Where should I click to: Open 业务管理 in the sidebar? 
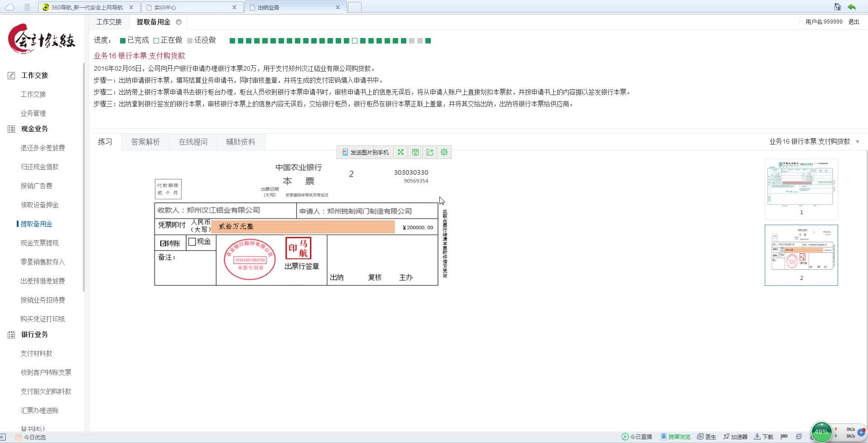click(x=33, y=113)
